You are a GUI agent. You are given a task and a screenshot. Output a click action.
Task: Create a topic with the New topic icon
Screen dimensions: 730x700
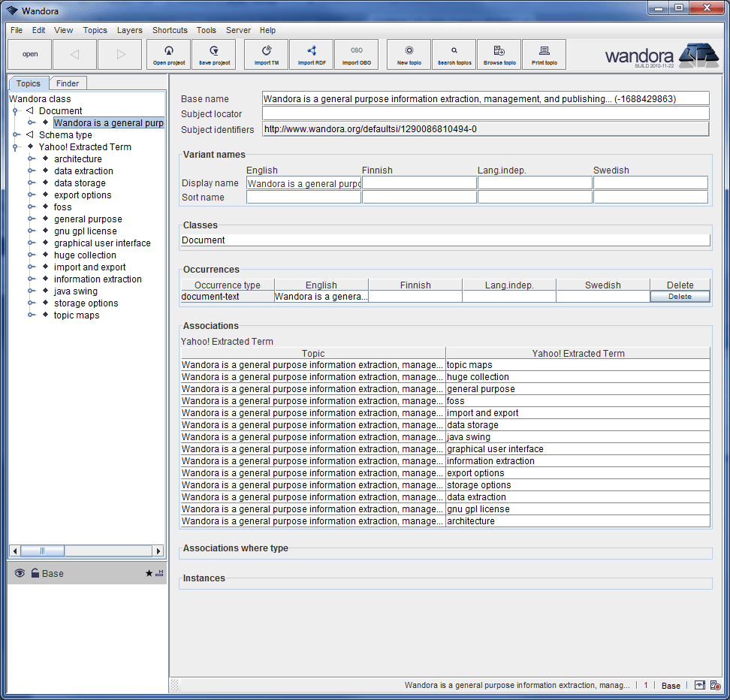(x=409, y=54)
